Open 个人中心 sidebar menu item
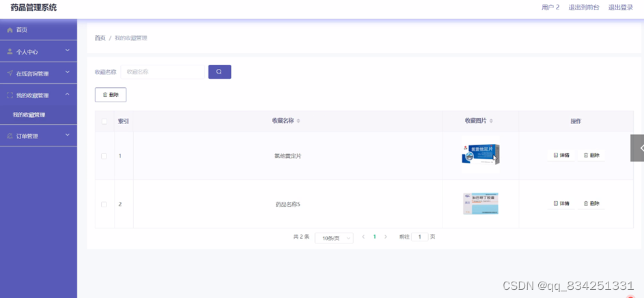Screen dimensions: 644x298 click(39, 52)
